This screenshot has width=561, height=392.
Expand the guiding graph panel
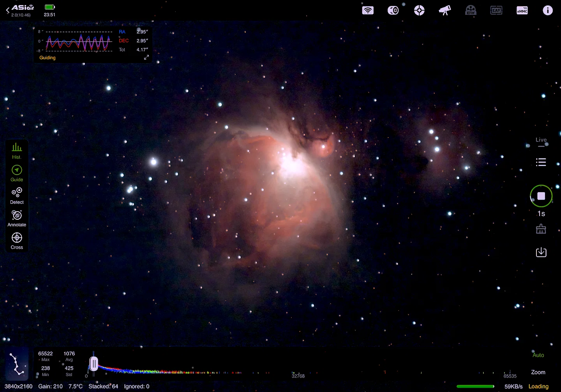click(146, 57)
